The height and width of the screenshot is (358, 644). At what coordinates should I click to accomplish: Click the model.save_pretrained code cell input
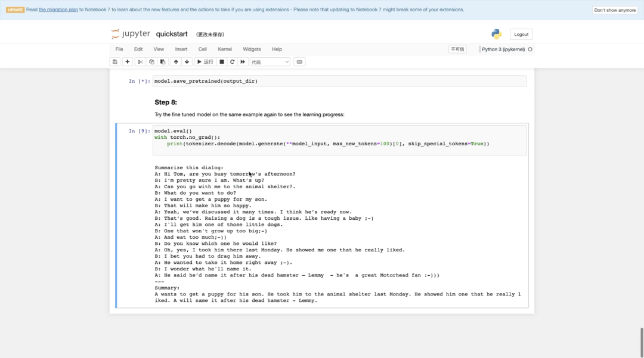(339, 81)
